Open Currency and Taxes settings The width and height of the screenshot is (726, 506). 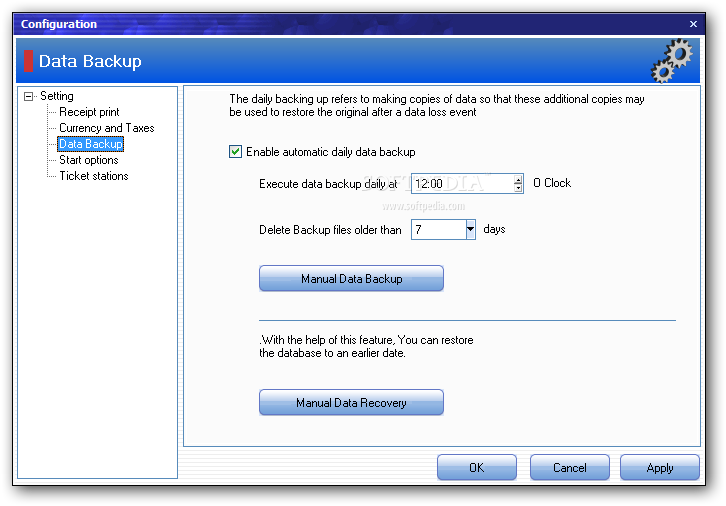[106, 128]
